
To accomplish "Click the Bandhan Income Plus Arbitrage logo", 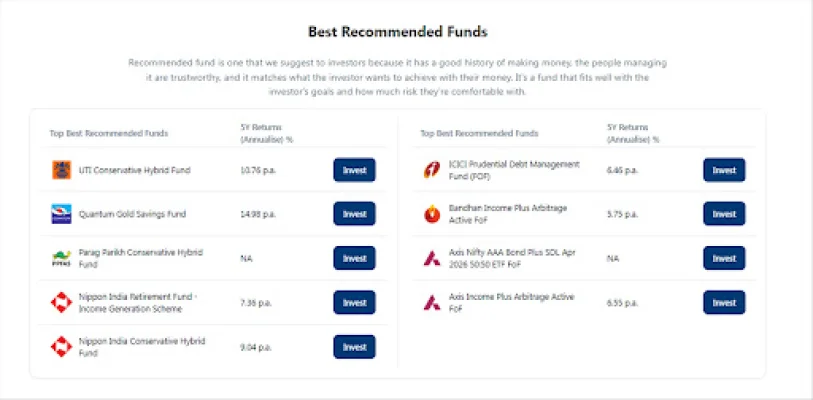I will coord(432,214).
